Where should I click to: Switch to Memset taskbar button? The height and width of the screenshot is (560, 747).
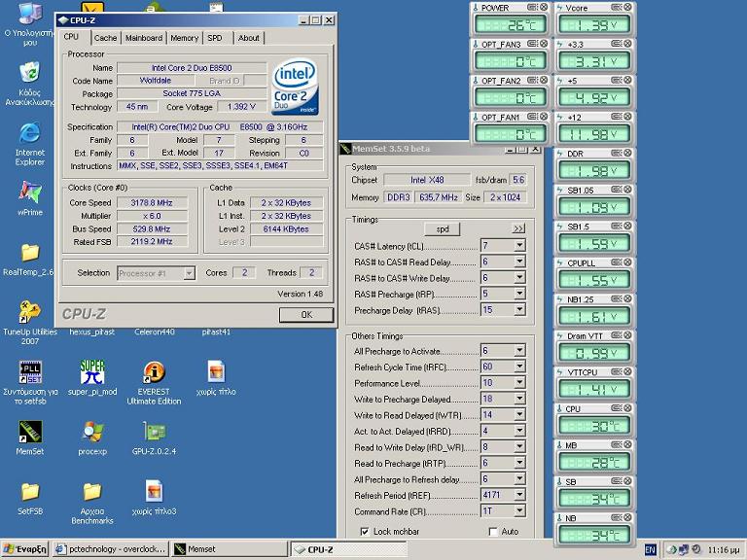[231, 549]
